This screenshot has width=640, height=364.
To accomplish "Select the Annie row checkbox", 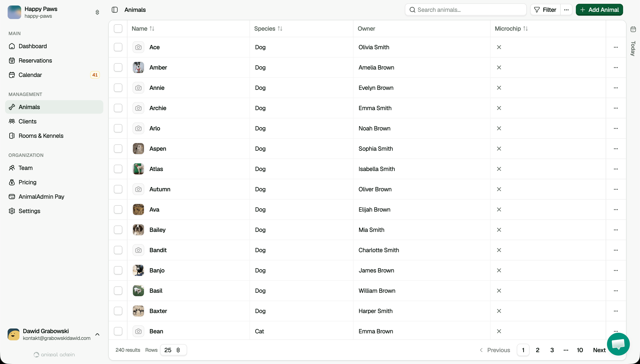I will click(x=118, y=88).
